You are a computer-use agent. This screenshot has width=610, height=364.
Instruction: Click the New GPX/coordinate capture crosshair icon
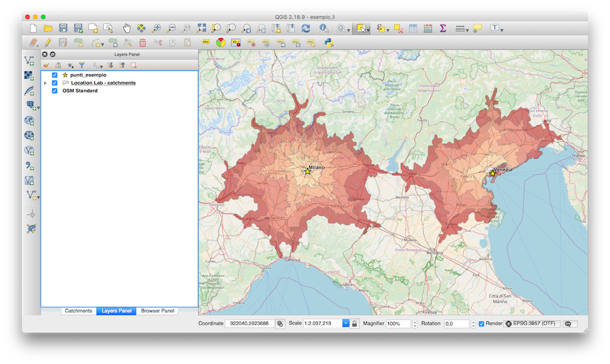pos(32,214)
